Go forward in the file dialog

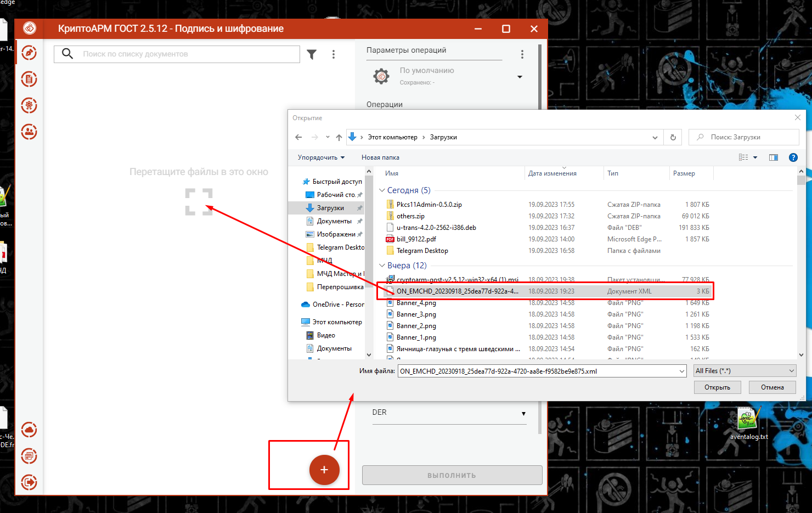pyautogui.click(x=314, y=137)
